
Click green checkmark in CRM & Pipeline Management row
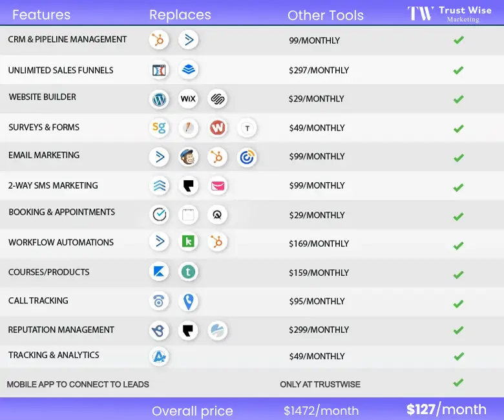pyautogui.click(x=459, y=40)
